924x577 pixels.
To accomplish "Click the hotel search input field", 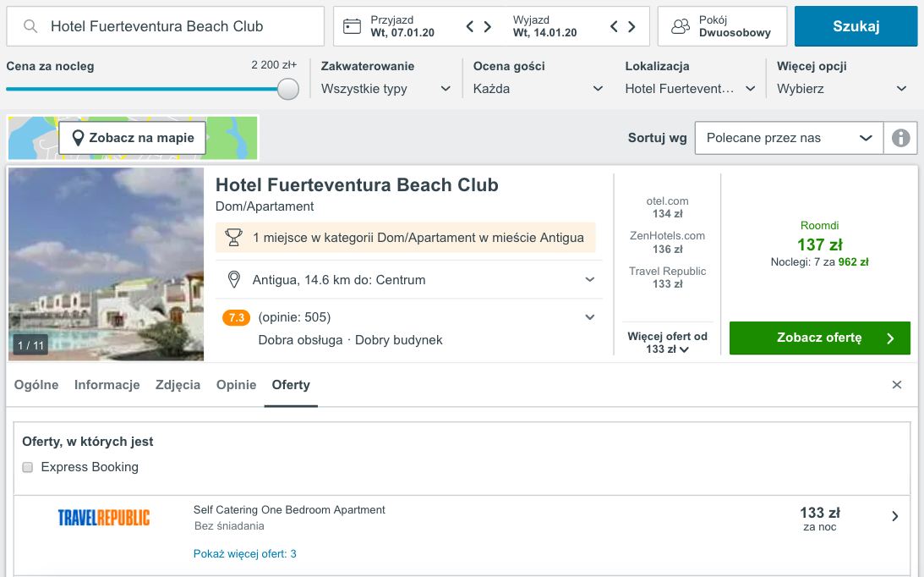I will pyautogui.click(x=166, y=26).
